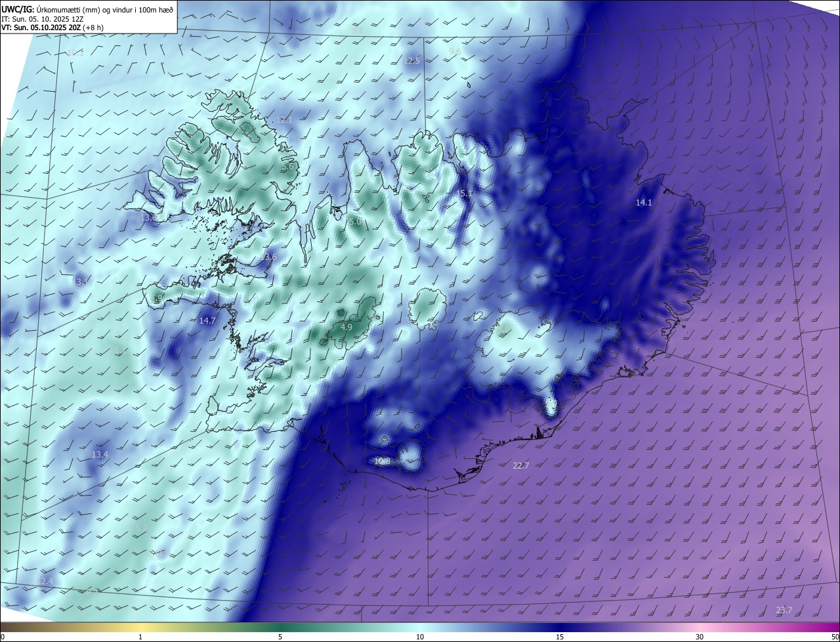840x642 pixels.
Task: Click the 10.1 value in the upper-left
Action: point(75,53)
